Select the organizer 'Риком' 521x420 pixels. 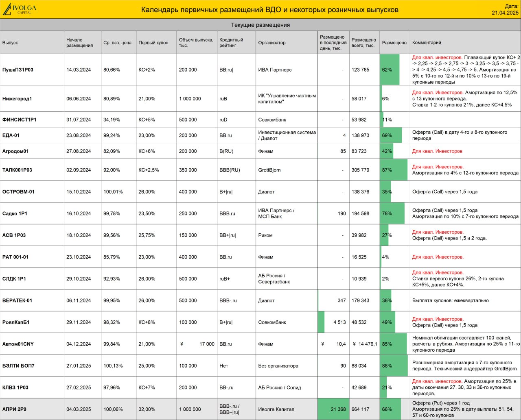click(x=265, y=235)
